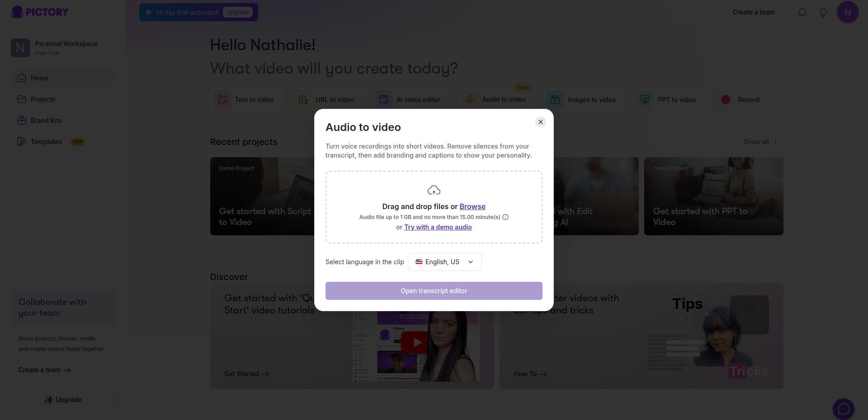The image size is (868, 420).
Task: Click the lightbulb ideas icon
Action: pos(823,13)
